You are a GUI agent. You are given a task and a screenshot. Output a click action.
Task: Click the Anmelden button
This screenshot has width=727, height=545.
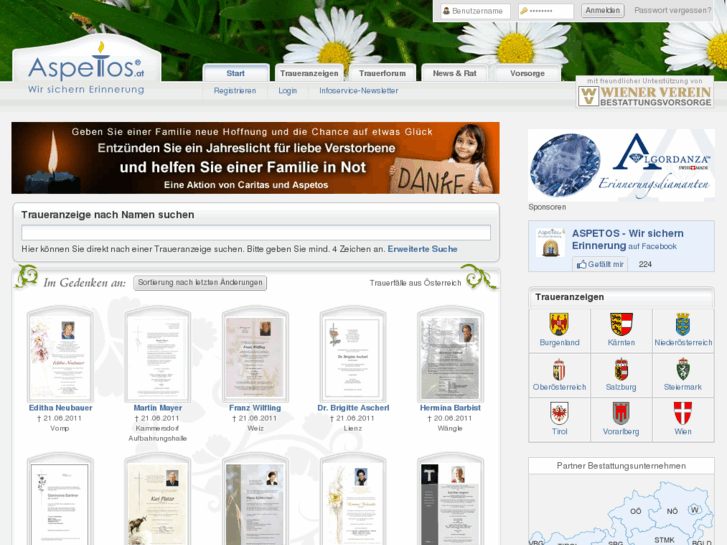pos(603,10)
